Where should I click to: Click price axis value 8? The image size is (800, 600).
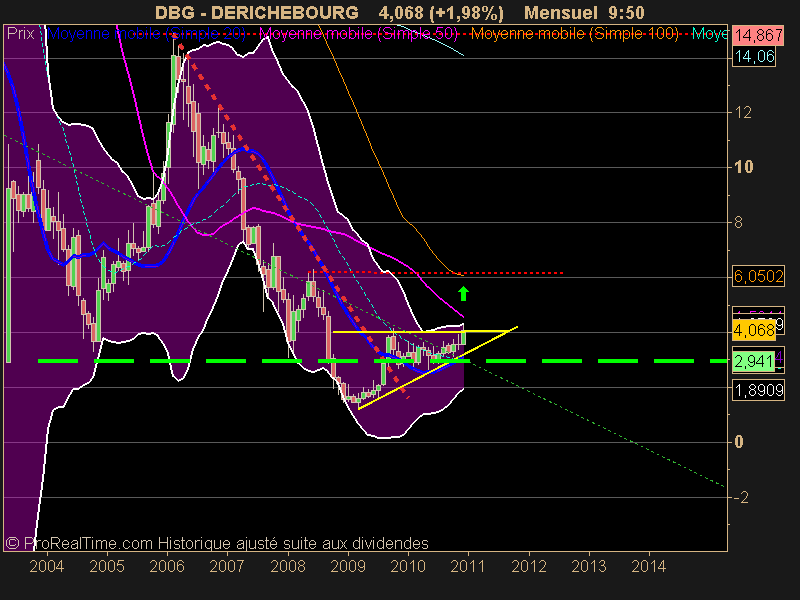[738, 222]
